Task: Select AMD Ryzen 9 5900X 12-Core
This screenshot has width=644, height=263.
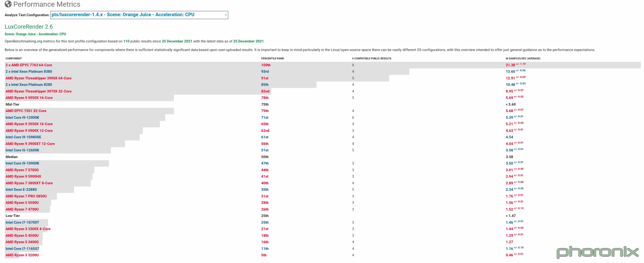Action: pos(29,131)
